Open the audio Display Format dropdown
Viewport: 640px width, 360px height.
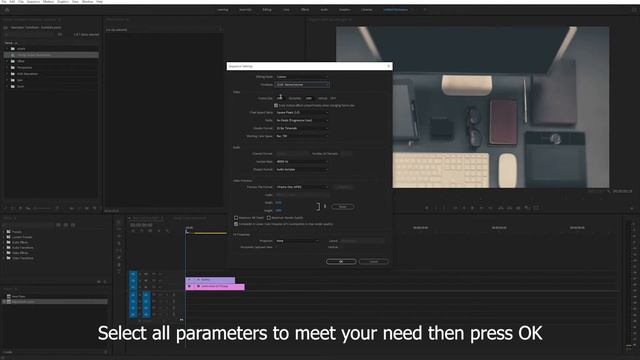[x=302, y=169]
